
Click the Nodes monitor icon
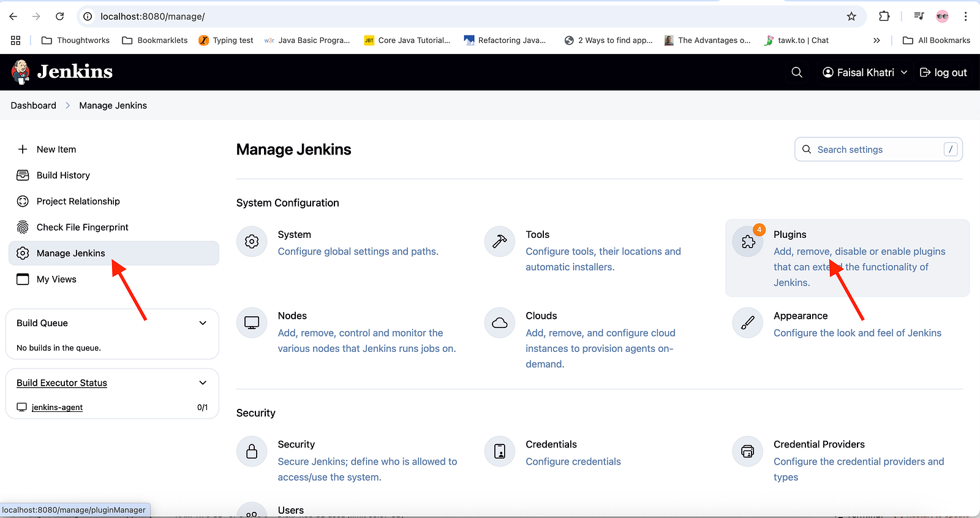click(252, 322)
